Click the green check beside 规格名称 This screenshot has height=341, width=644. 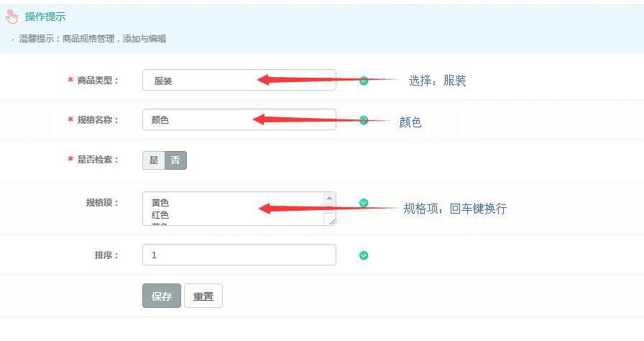tap(364, 120)
